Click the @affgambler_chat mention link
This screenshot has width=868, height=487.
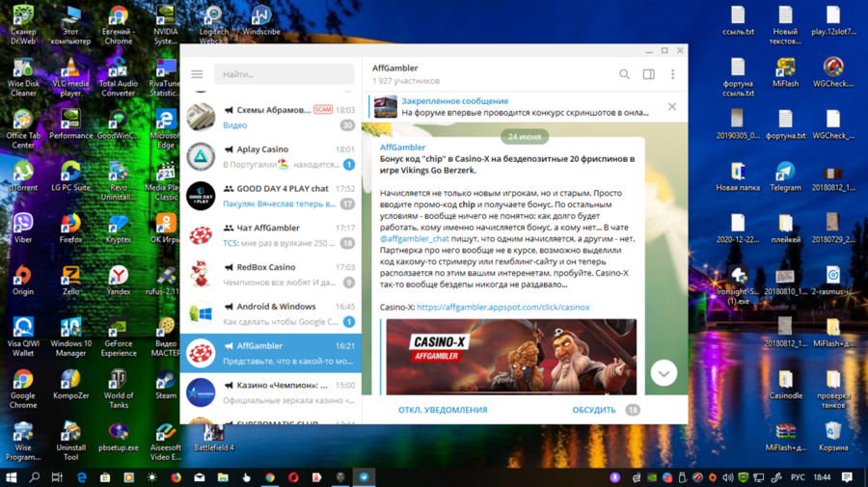click(x=415, y=238)
